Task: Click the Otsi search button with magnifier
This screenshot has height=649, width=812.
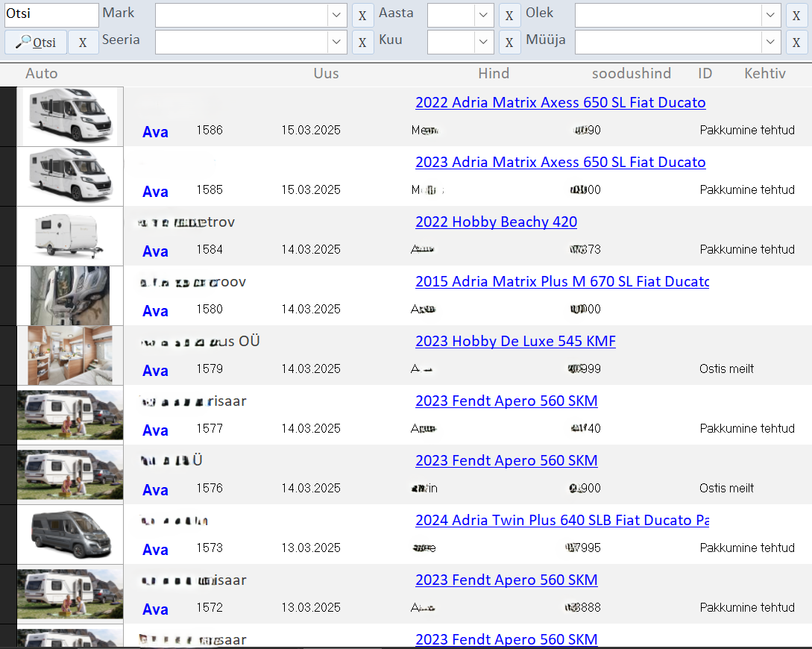Action: 36,42
